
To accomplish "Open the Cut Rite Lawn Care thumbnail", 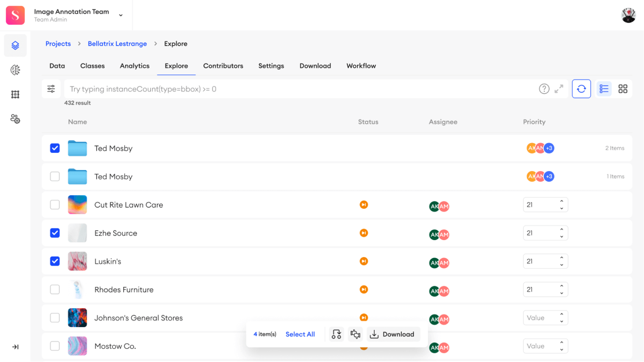I will coord(77,205).
